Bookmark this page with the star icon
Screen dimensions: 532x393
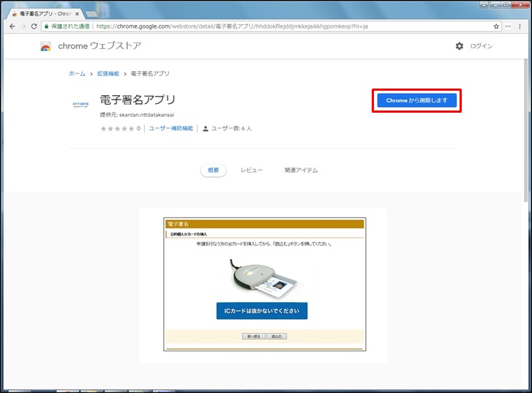[x=496, y=26]
